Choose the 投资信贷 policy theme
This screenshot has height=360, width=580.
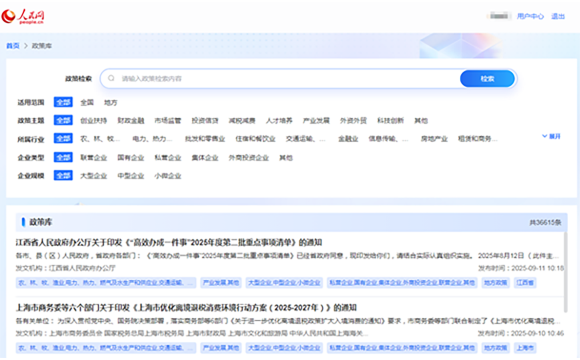pyautogui.click(x=205, y=121)
